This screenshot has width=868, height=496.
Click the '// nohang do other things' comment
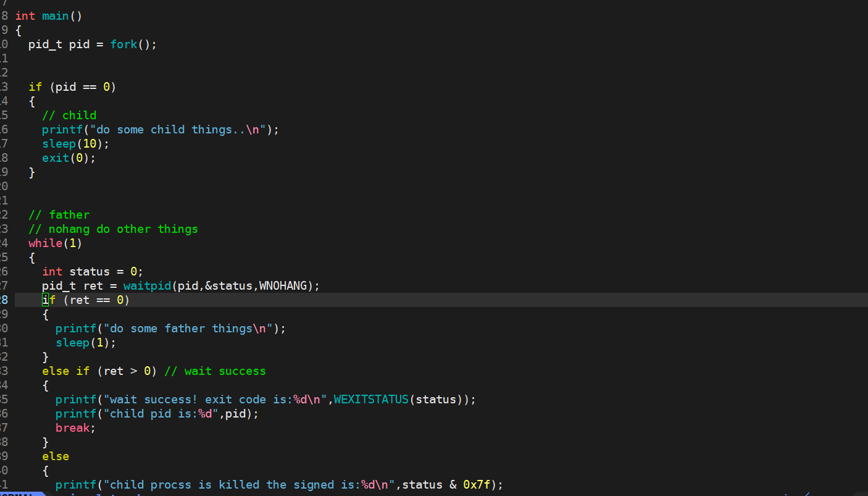[x=114, y=229]
